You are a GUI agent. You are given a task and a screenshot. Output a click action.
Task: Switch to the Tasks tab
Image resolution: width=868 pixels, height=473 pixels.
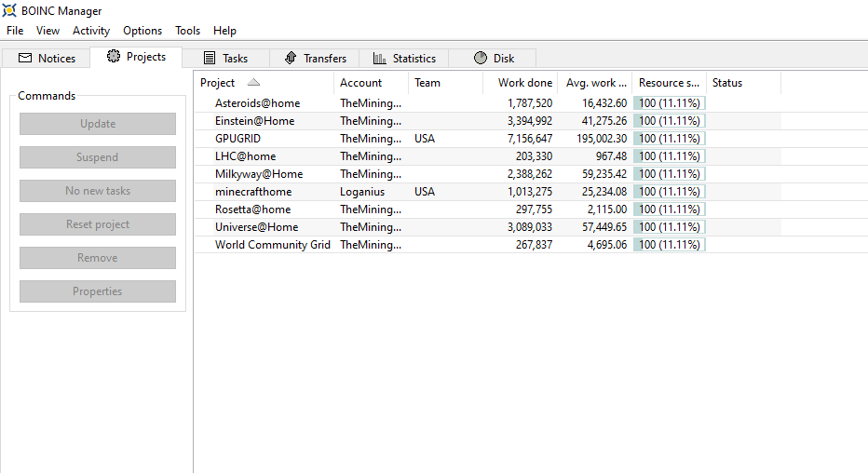tap(226, 58)
